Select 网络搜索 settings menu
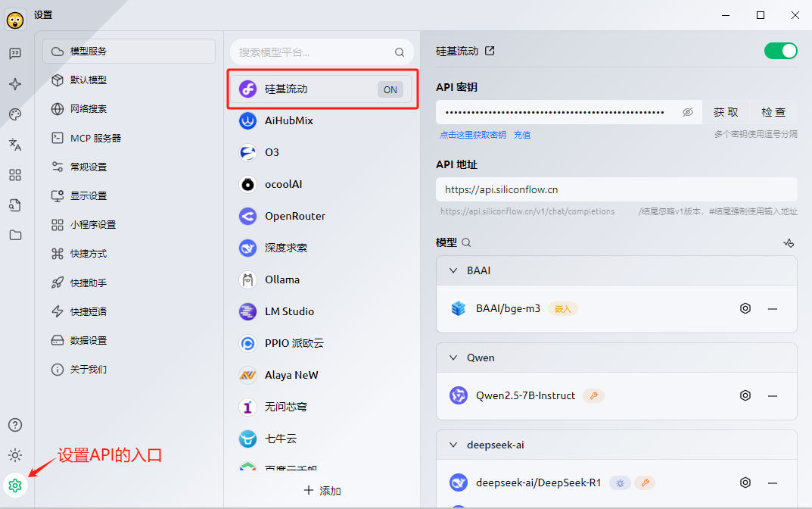 point(129,109)
